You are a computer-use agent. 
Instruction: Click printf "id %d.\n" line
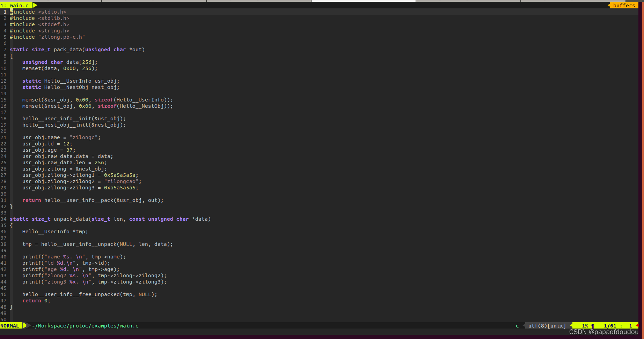[66, 263]
